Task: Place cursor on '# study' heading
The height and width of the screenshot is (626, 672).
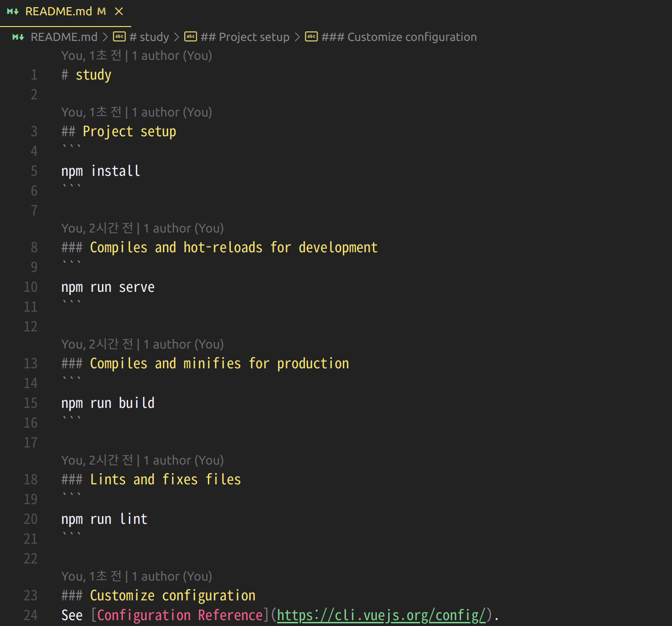Action: tap(86, 75)
